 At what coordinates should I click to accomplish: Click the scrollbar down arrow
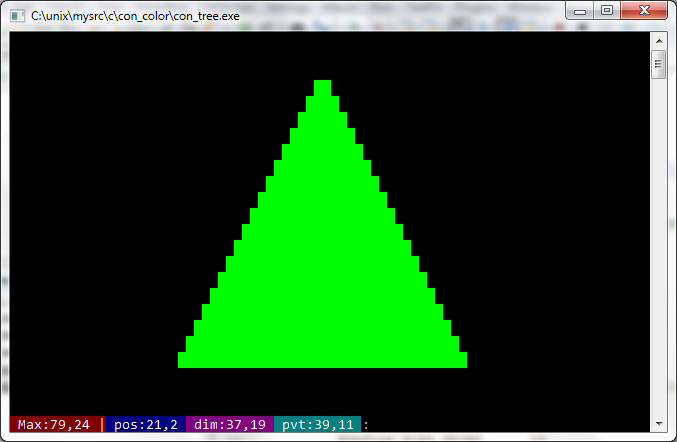click(x=659, y=423)
